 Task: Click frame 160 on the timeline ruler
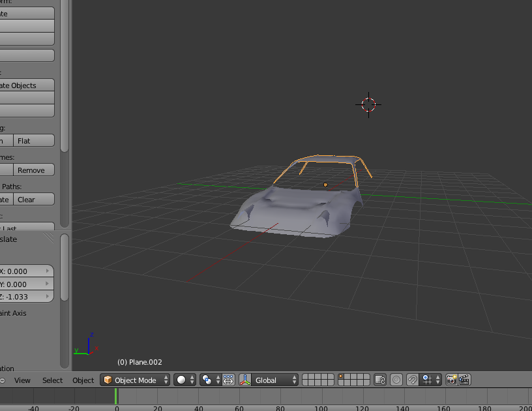(443, 408)
